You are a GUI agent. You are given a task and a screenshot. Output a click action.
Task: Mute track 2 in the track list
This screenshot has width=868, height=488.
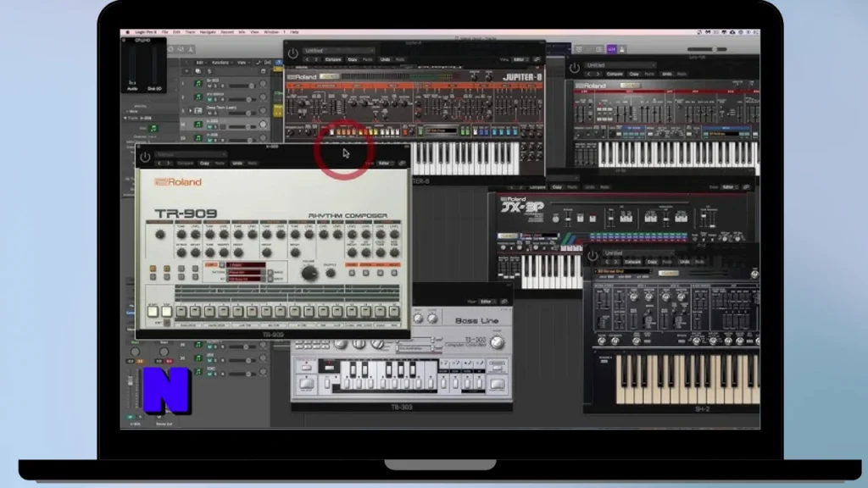(x=210, y=100)
